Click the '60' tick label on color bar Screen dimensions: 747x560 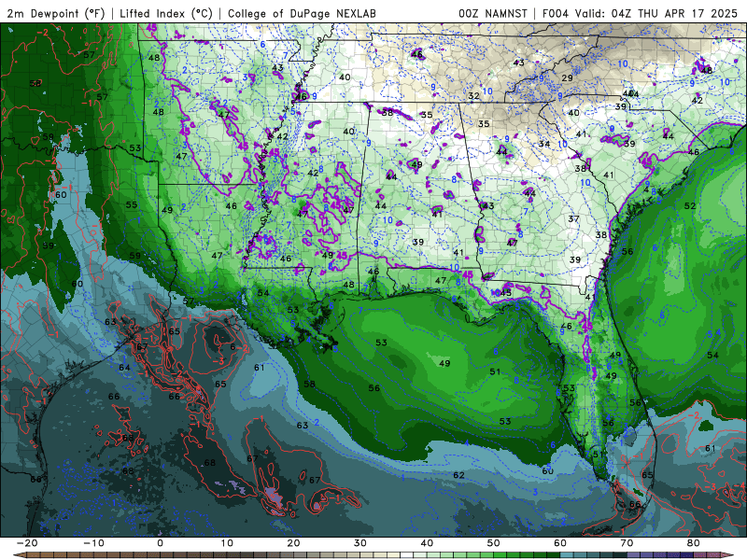coord(560,543)
